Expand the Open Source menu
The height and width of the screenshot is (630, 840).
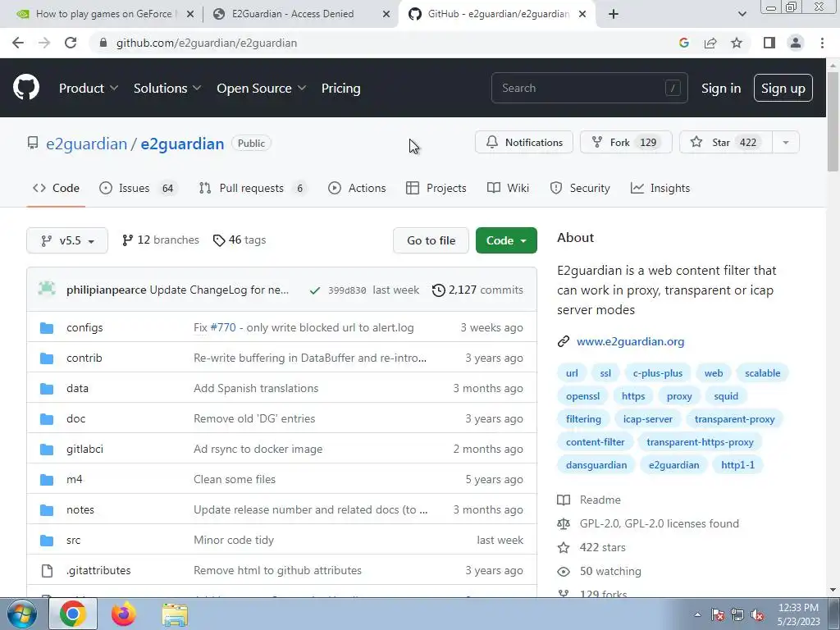tap(262, 89)
